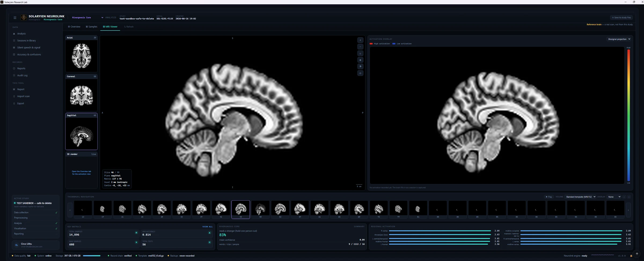
Task: Click the Import scan upload icon
Action: tap(14, 96)
